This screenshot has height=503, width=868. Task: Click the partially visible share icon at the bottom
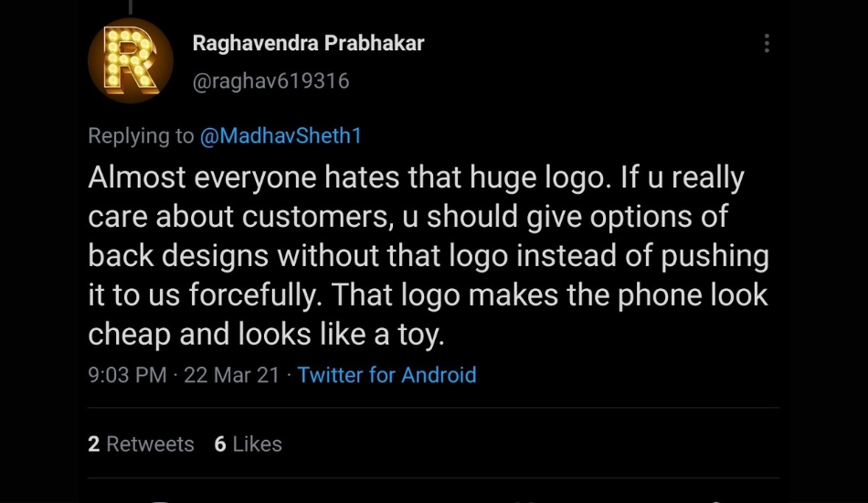715,501
